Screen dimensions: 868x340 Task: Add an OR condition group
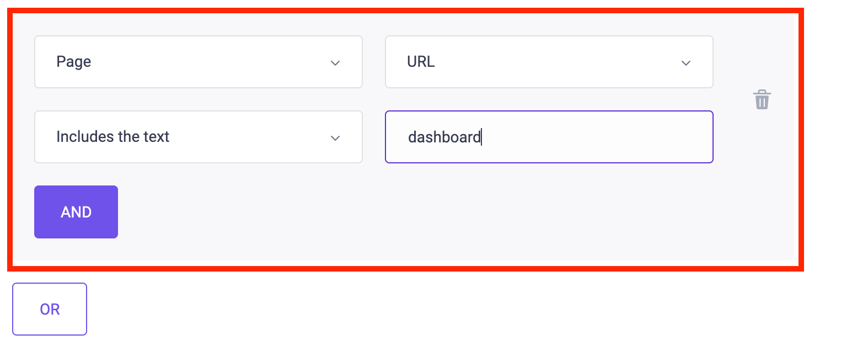click(50, 309)
